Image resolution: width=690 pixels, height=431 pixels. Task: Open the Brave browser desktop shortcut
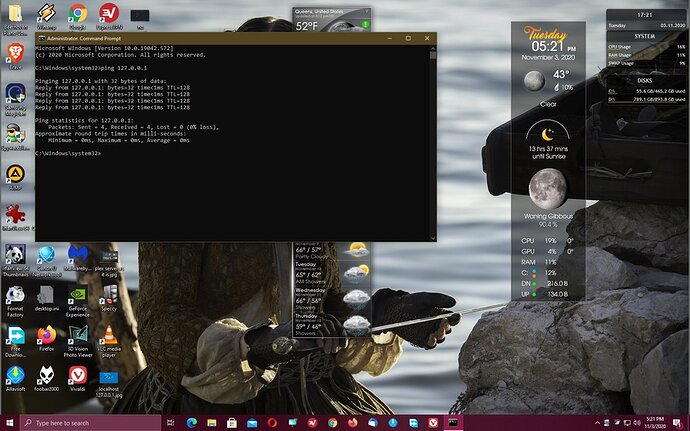click(x=15, y=56)
